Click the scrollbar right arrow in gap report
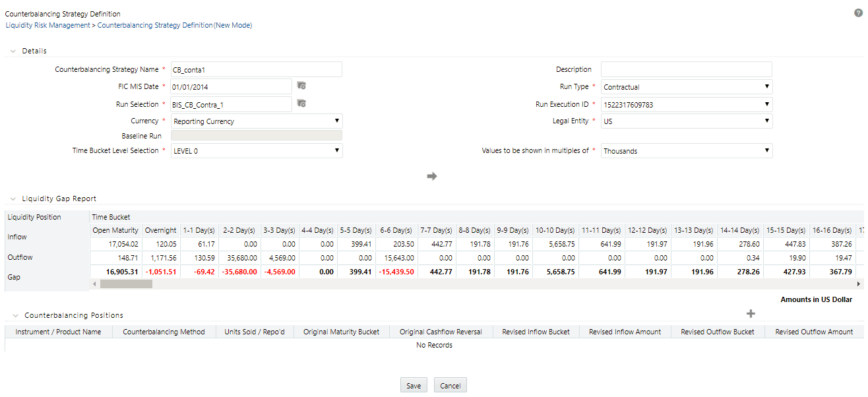The image size is (868, 397). coord(859,284)
